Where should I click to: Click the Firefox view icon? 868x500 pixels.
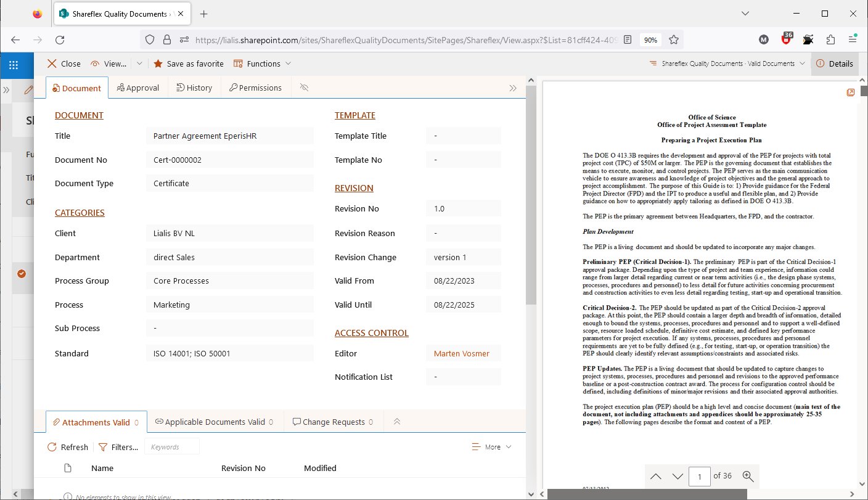37,14
